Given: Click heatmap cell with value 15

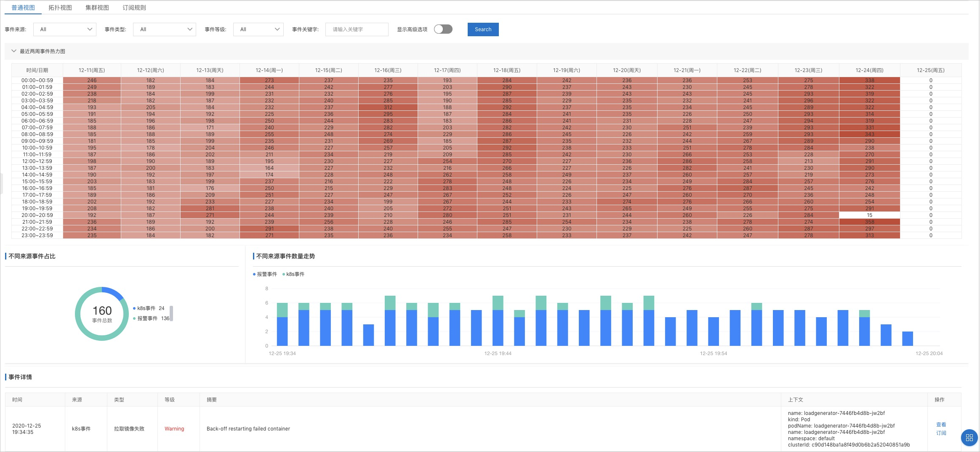Looking at the screenshot, I should pyautogui.click(x=869, y=215).
